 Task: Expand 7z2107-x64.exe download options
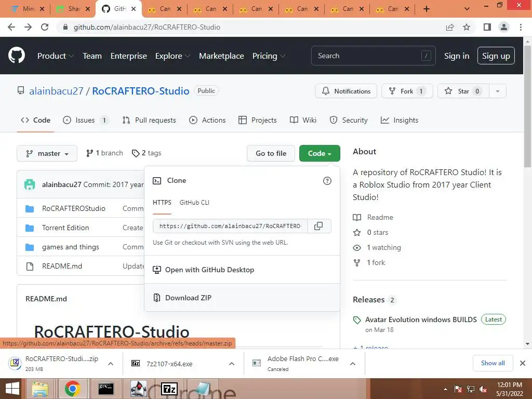pyautogui.click(x=232, y=364)
